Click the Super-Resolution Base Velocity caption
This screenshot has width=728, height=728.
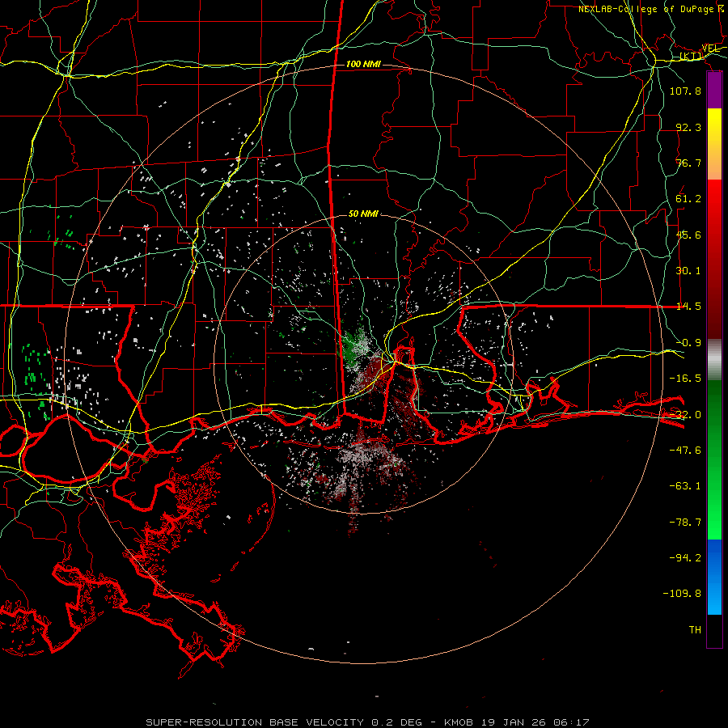[368, 722]
